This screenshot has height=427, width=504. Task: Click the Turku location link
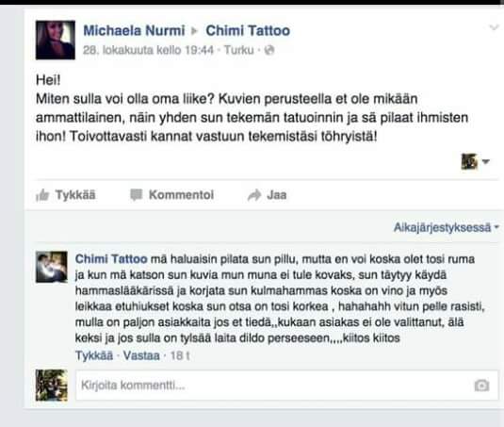(x=239, y=50)
